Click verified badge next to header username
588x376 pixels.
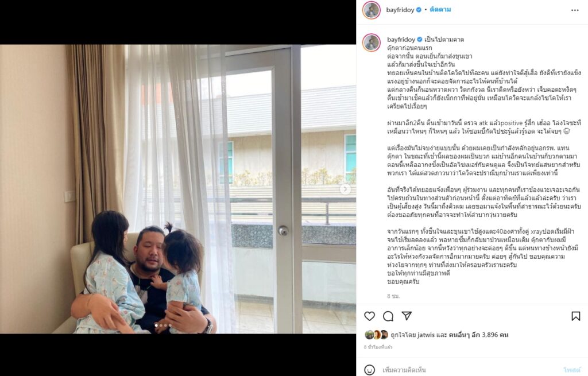[x=419, y=10]
